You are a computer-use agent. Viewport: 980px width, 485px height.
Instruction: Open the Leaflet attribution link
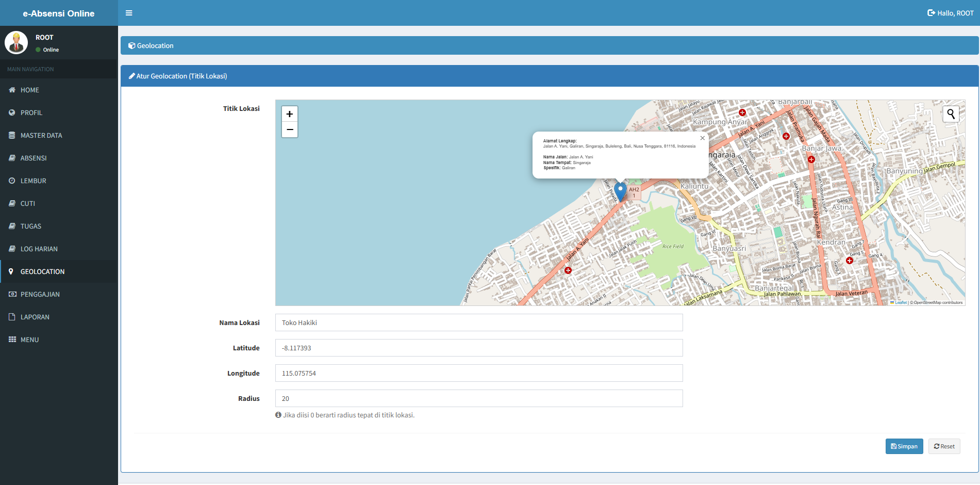(x=901, y=303)
